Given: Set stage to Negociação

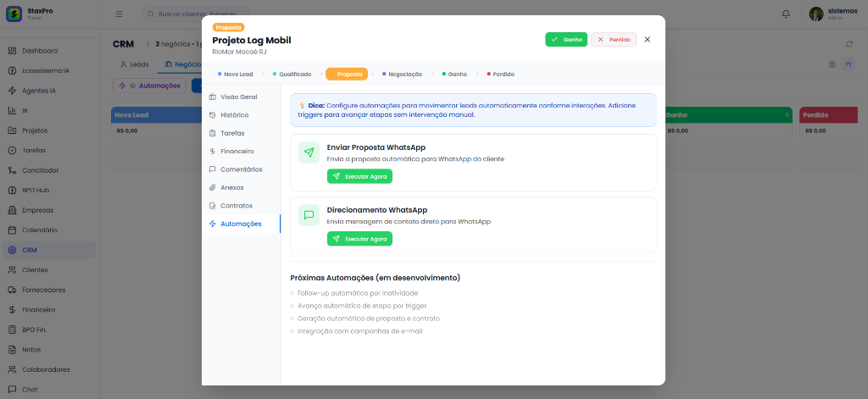Looking at the screenshot, I should point(402,74).
